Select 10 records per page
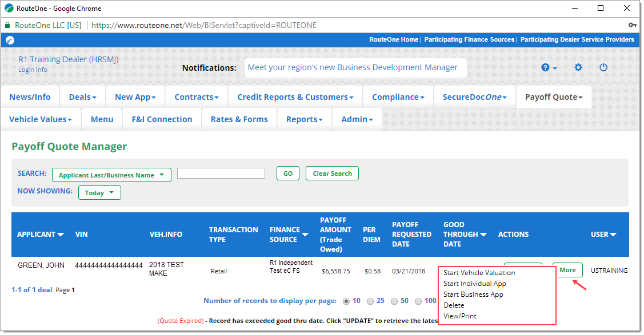The width and height of the screenshot is (644, 335). click(346, 301)
